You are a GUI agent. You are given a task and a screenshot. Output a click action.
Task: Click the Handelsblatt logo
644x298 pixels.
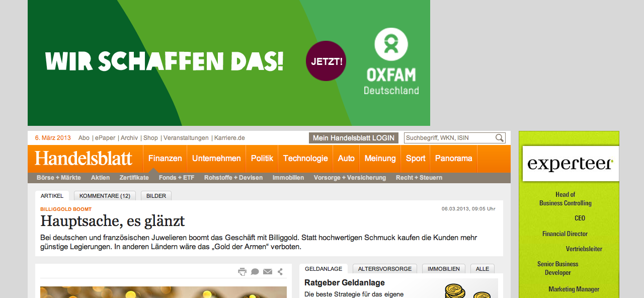pos(84,159)
